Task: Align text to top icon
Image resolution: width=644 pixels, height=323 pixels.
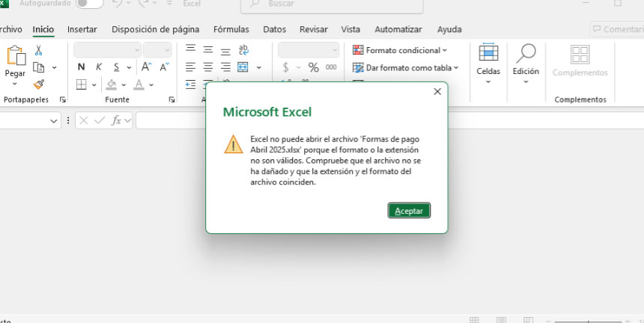Action: click(190, 49)
